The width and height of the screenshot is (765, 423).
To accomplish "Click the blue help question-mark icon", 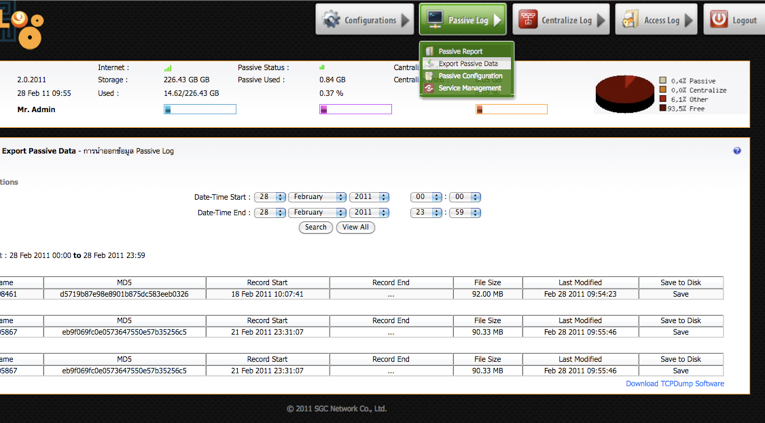I will click(x=737, y=151).
